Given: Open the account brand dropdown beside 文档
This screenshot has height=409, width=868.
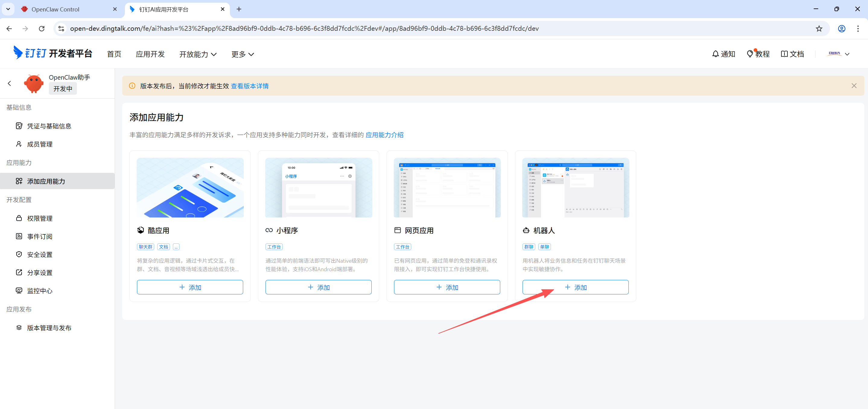Looking at the screenshot, I should pos(837,54).
